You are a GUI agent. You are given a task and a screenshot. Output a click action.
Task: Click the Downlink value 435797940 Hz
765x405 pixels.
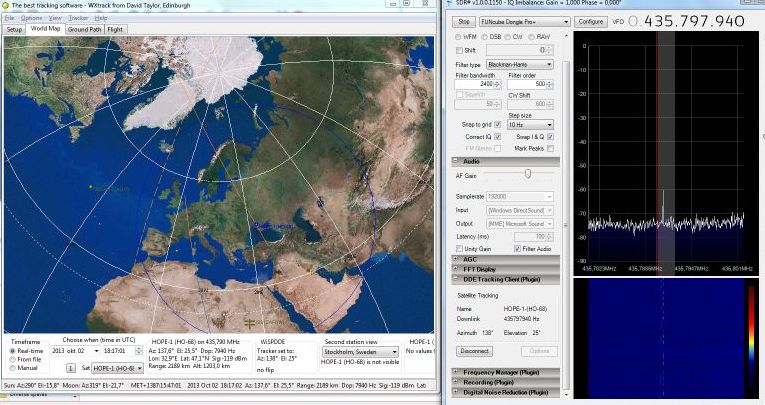point(522,319)
